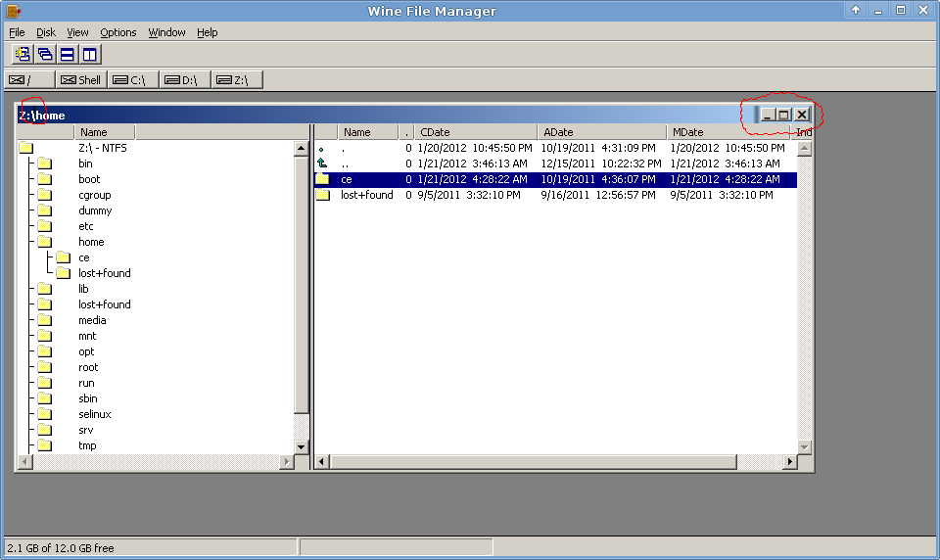The image size is (940, 560).
Task: Click the yellow folder icon beside etc
Action: (x=44, y=226)
